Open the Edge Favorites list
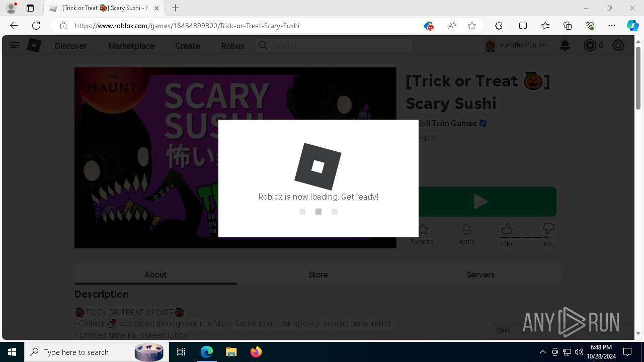644x362 pixels. 545,26
